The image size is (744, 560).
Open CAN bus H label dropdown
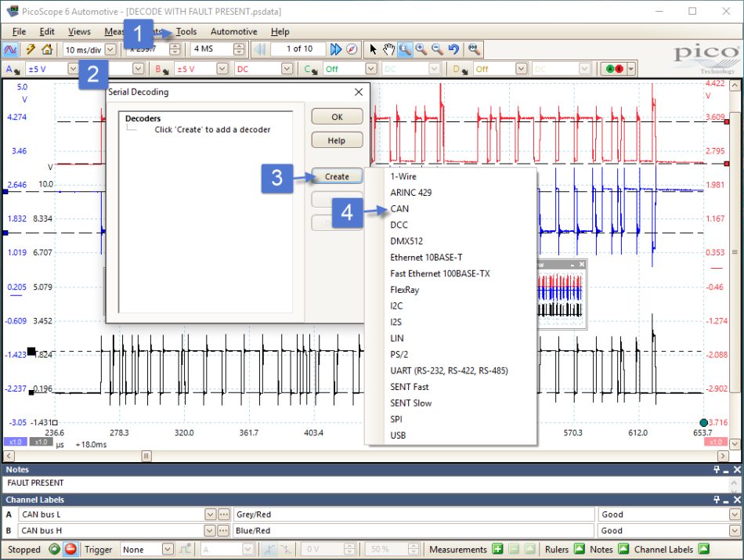[210, 530]
